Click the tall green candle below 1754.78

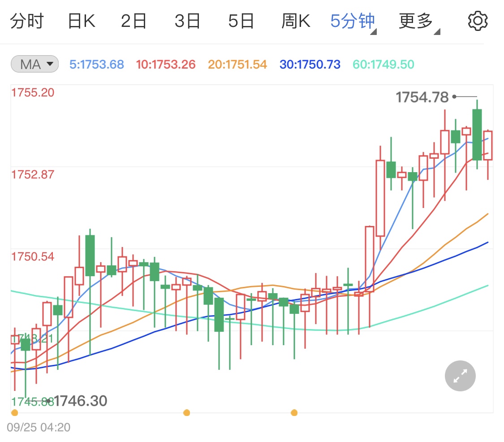(477, 134)
